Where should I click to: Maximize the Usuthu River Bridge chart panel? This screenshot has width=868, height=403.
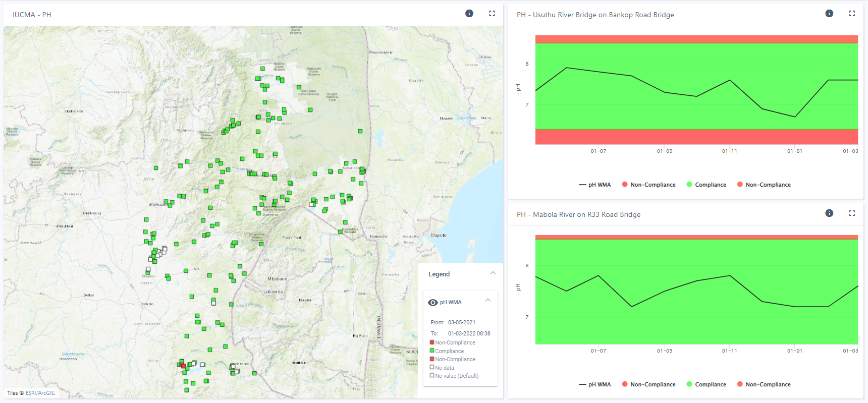coord(852,14)
